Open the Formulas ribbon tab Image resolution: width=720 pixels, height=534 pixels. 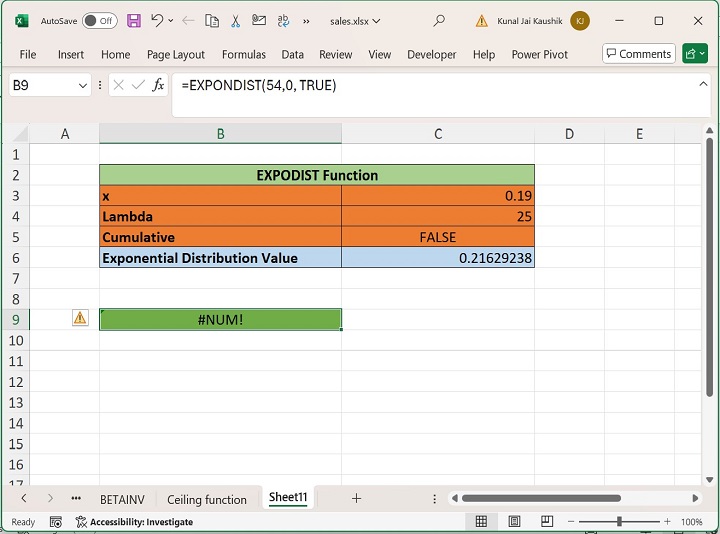click(243, 55)
